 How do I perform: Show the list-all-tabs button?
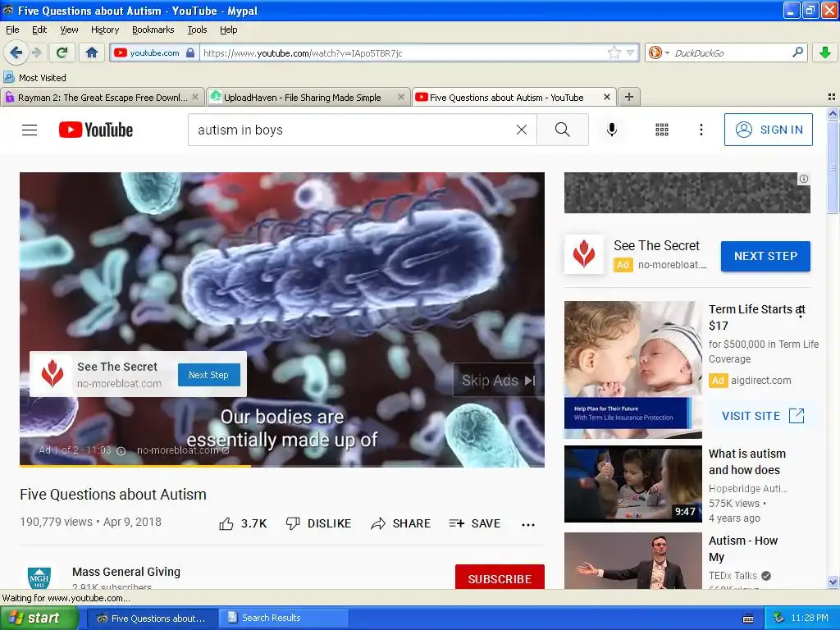tap(832, 97)
